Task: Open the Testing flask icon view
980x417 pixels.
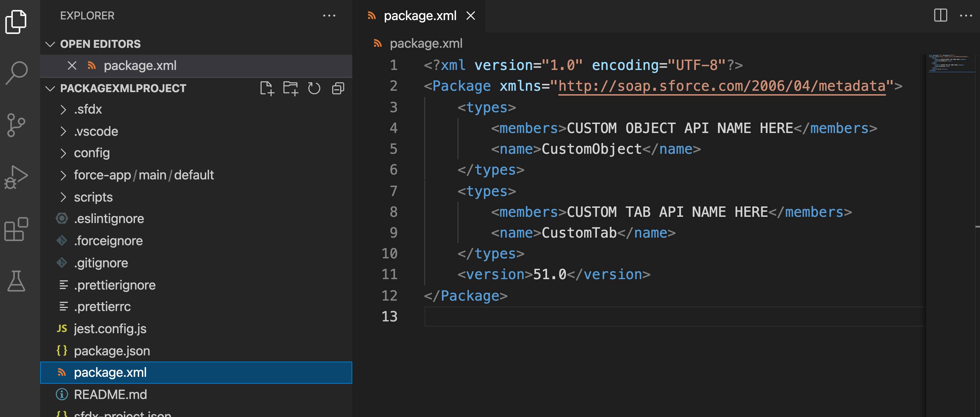Action: (16, 282)
